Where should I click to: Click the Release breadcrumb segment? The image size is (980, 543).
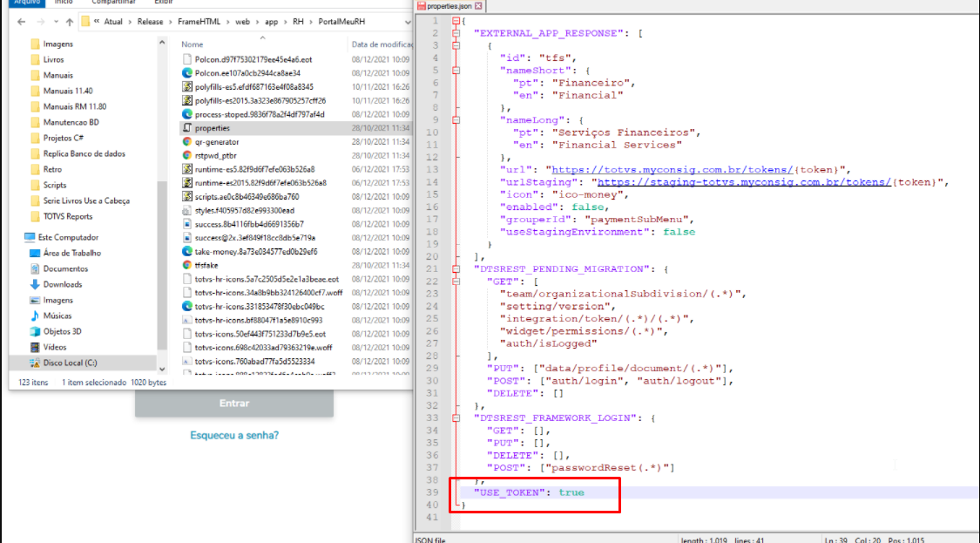pyautogui.click(x=150, y=21)
